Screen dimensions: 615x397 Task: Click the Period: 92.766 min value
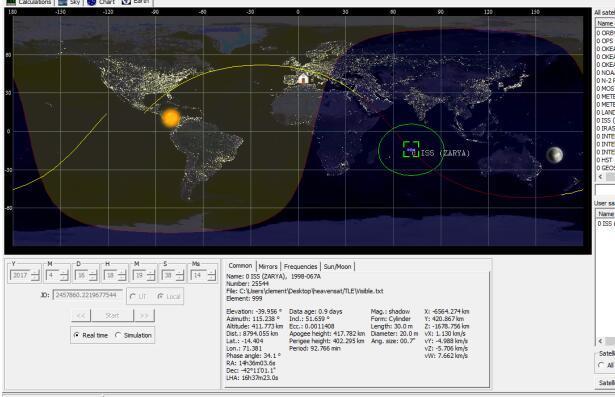(x=315, y=348)
